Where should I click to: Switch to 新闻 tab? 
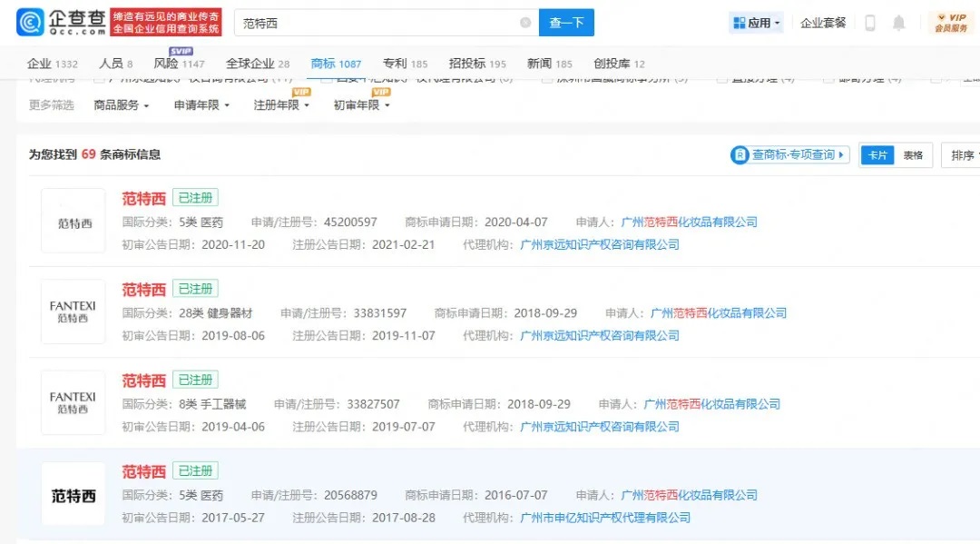point(549,64)
